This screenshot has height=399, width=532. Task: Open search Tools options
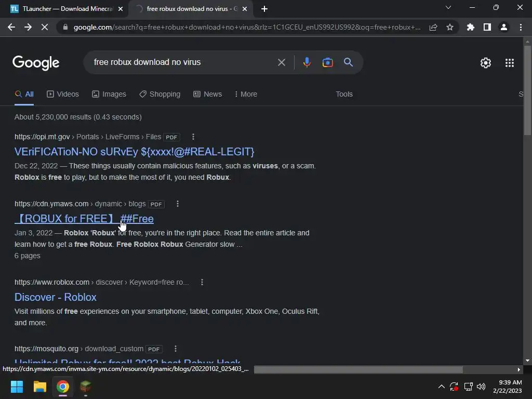(x=344, y=95)
